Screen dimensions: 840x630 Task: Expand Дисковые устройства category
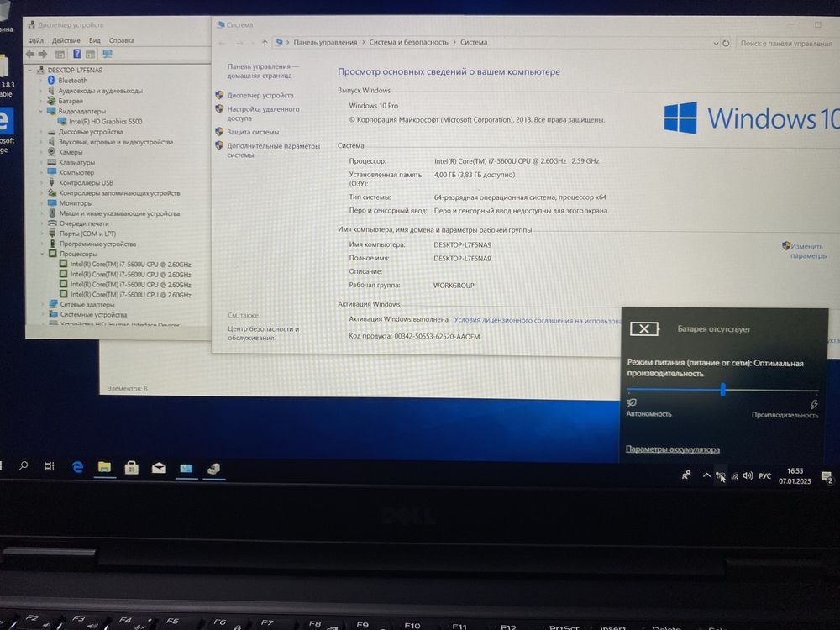tap(41, 132)
